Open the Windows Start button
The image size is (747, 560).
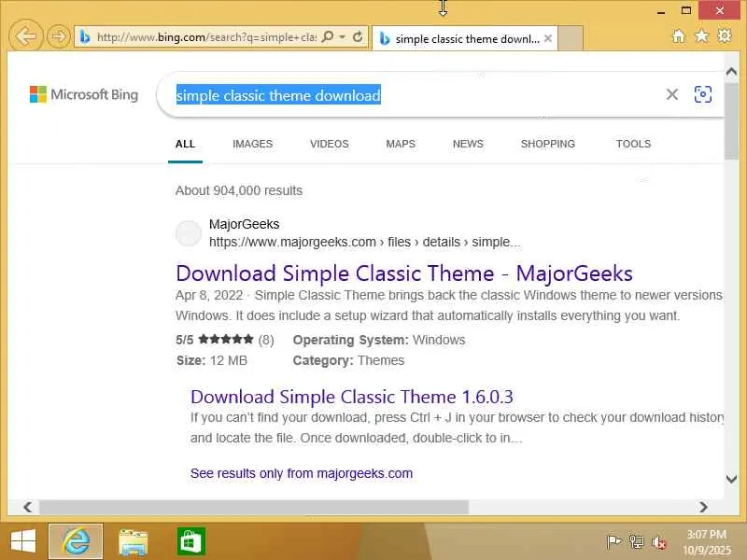click(x=22, y=542)
